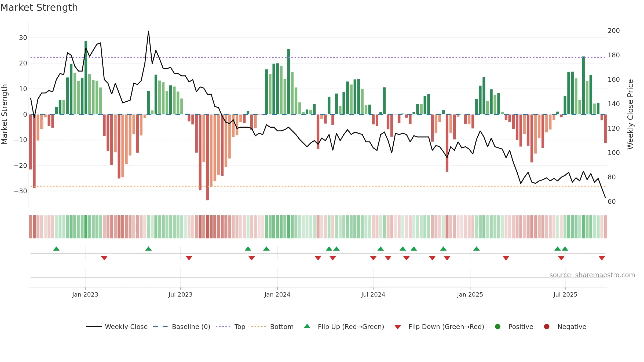The height and width of the screenshot is (362, 644).
Task: Click the red flip-down marker just after Jul 2023
Action: point(189,258)
